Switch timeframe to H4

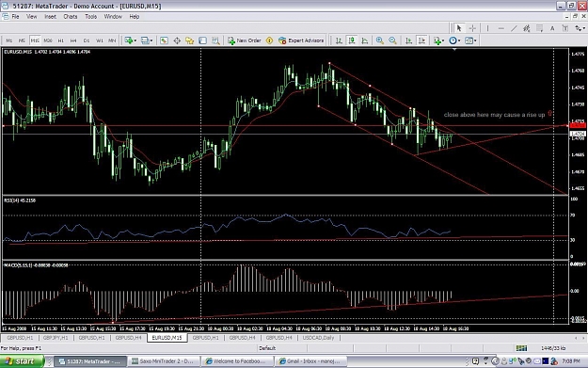click(x=73, y=40)
